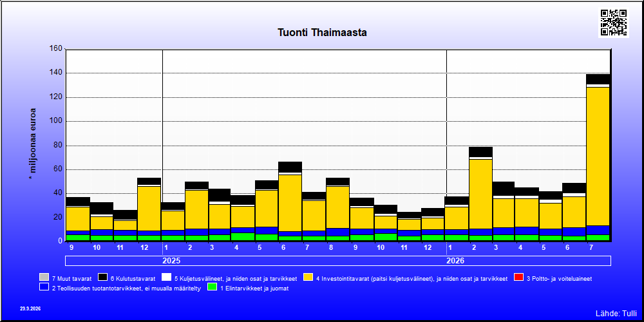644x322 pixels.
Task: Click the date text '29.9.2026'
Action: (30, 308)
